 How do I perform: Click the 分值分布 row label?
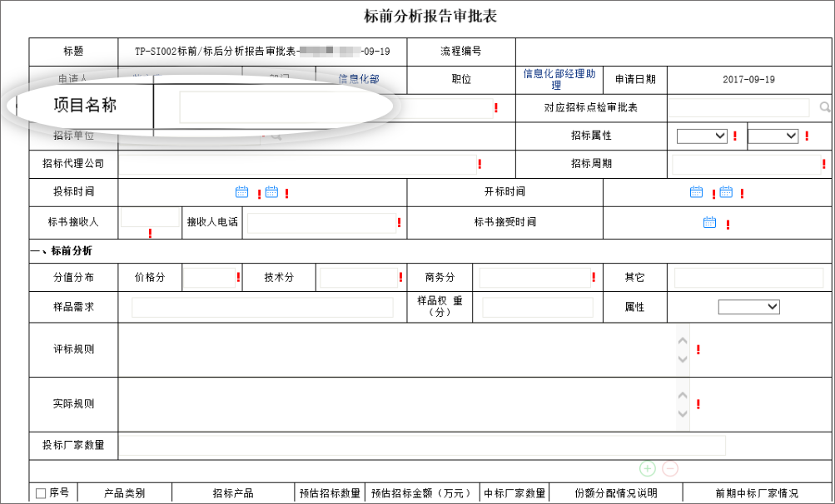[x=73, y=278]
